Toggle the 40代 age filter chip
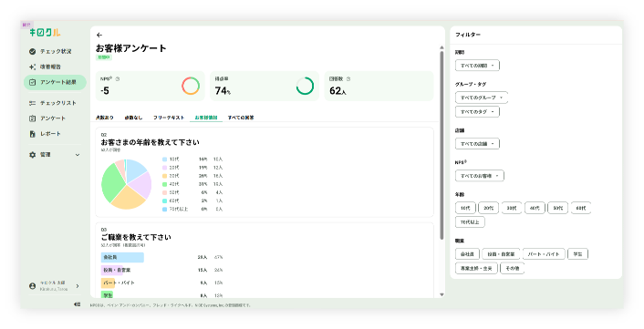Image resolution: width=644 pixels, height=329 pixels. pyautogui.click(x=535, y=208)
